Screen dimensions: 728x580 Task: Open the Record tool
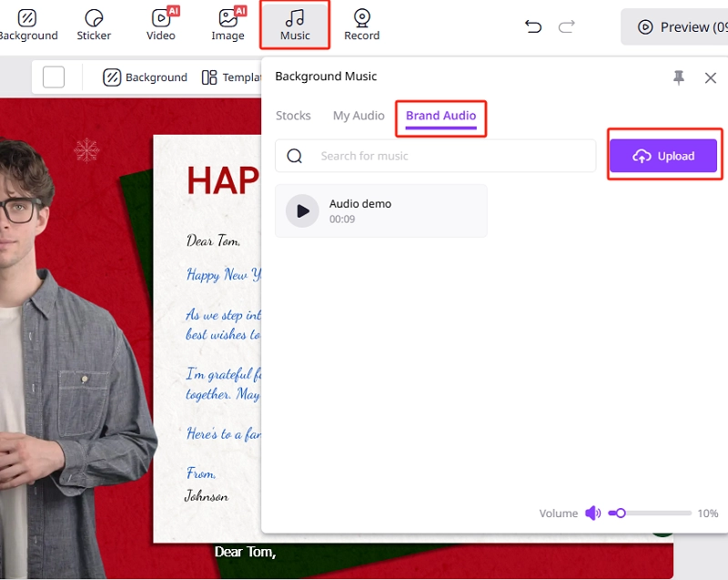[361, 25]
